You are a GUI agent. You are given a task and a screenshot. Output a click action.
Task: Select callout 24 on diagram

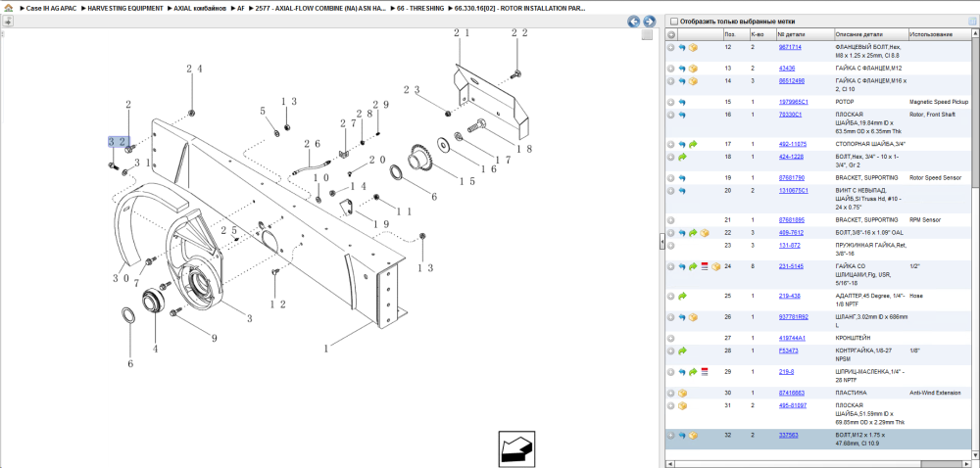pyautogui.click(x=194, y=69)
